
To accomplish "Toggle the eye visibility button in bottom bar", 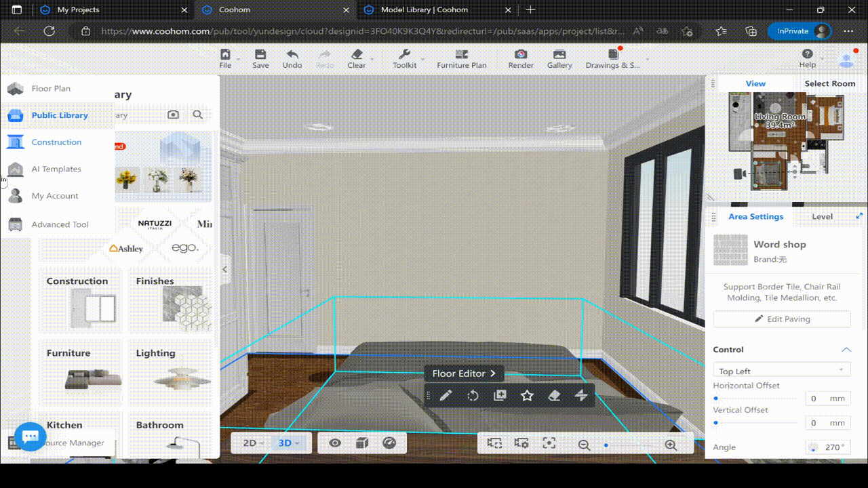I will click(x=335, y=443).
